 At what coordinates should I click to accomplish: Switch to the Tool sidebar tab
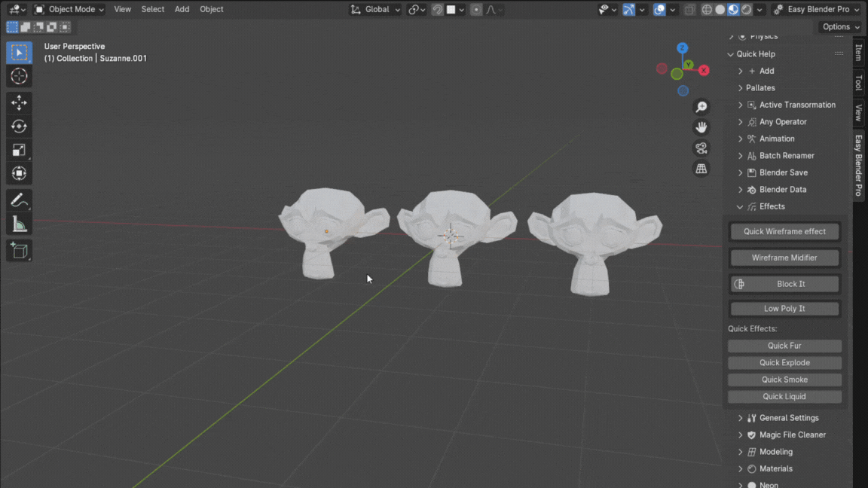(858, 82)
